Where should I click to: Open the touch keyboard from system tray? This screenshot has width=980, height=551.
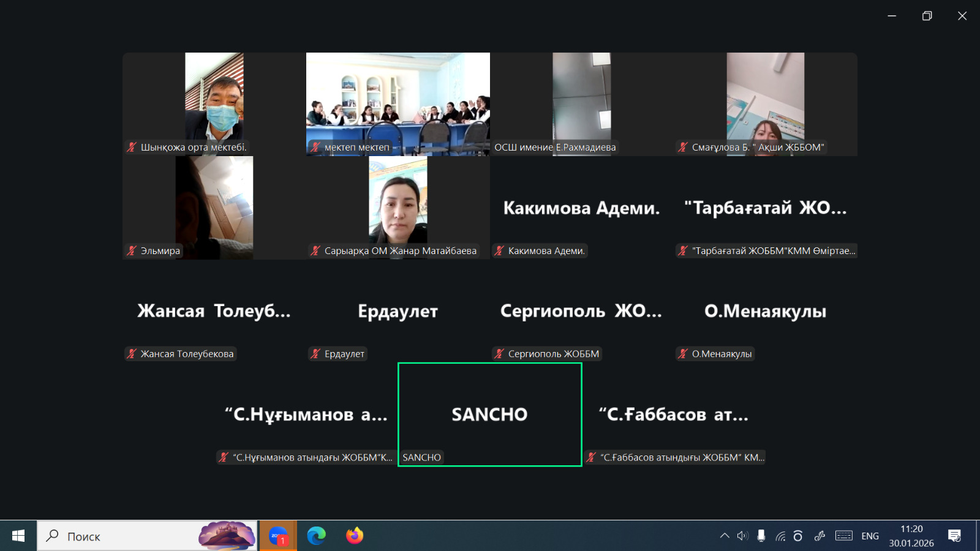tap(843, 536)
